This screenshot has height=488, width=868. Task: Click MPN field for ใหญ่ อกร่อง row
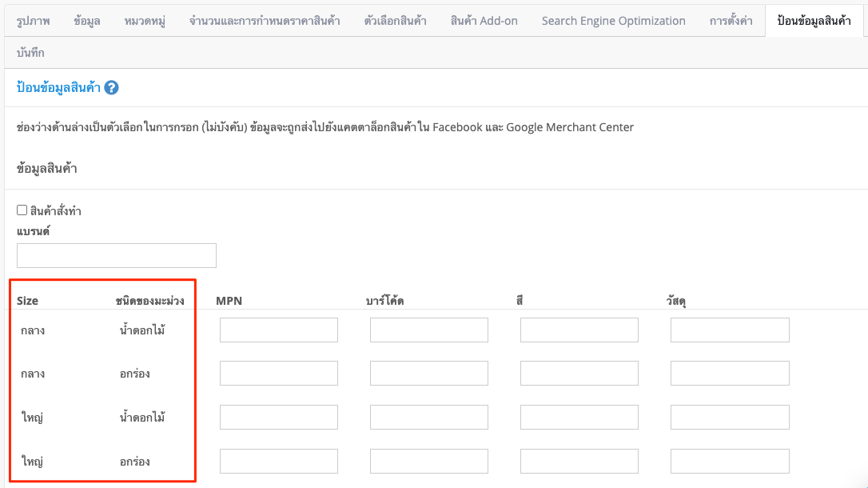tap(278, 461)
